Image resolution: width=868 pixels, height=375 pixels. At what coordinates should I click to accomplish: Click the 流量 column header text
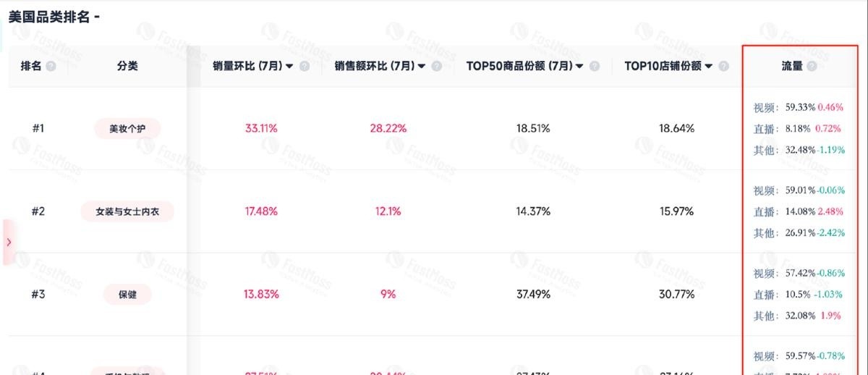[x=792, y=66]
